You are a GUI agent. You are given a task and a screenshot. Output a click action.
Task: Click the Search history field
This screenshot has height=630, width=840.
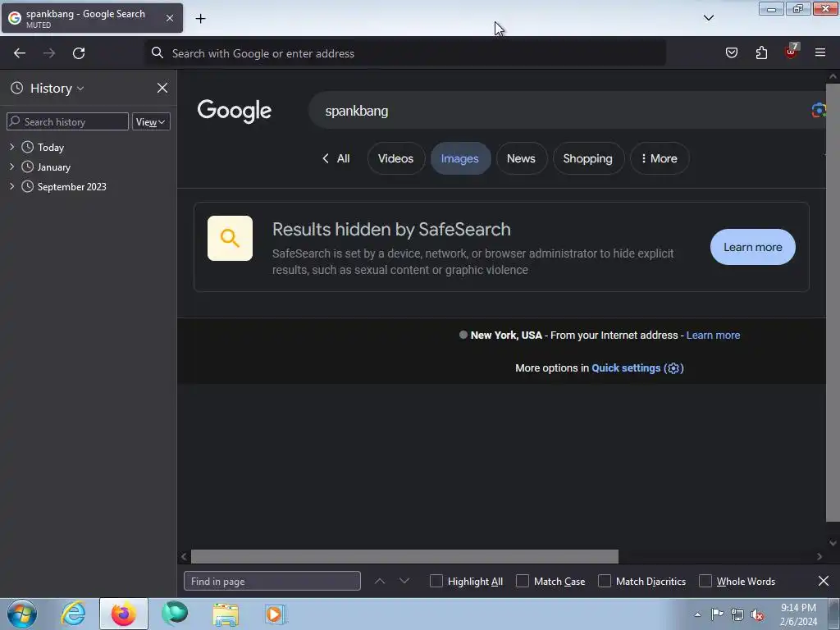[x=67, y=121]
